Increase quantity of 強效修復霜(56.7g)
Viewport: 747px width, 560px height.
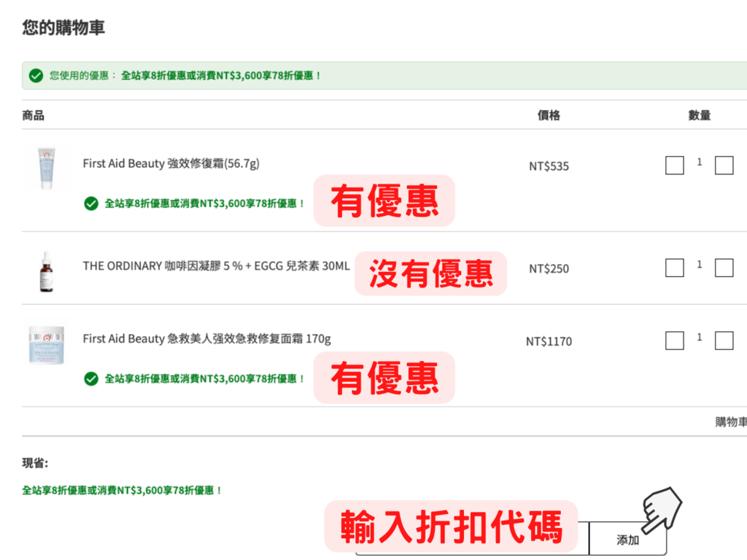pos(724,166)
